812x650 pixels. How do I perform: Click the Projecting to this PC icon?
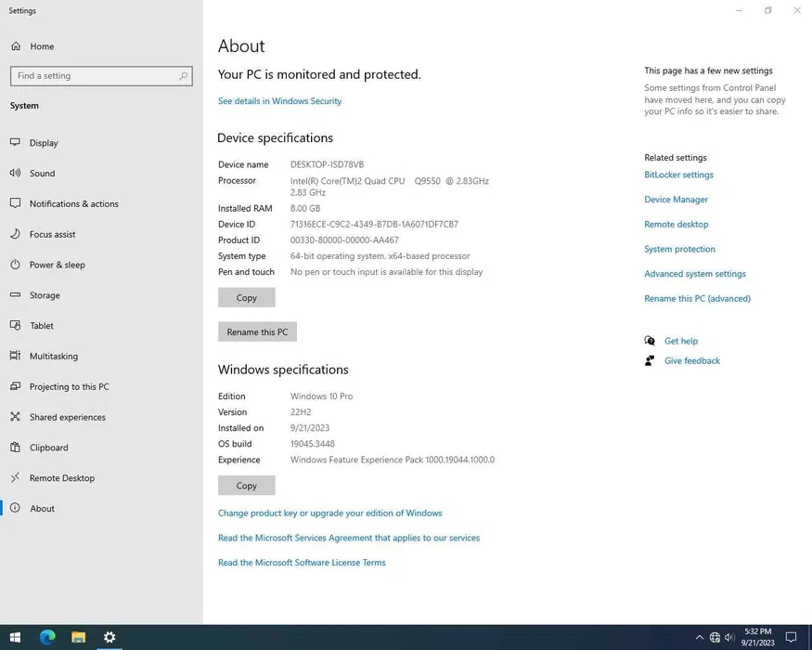coord(16,386)
